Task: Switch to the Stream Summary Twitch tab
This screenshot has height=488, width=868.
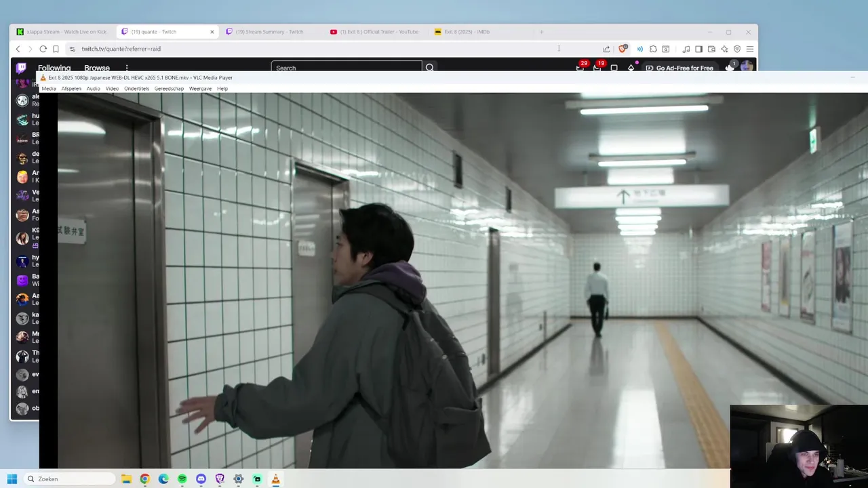Action: point(270,32)
